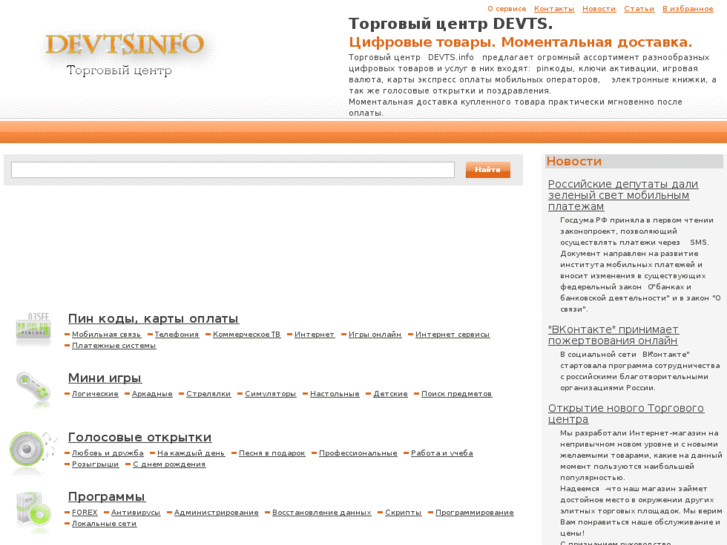Viewport: 727px width, 545px height.
Task: Open the Поиск предметов games link
Action: [x=457, y=394]
